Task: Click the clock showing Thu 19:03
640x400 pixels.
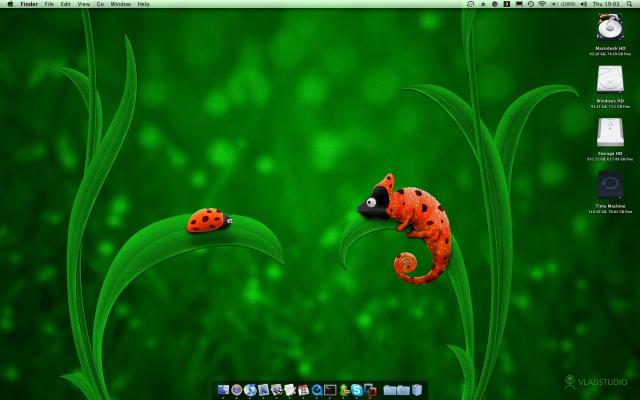Action: (x=606, y=4)
